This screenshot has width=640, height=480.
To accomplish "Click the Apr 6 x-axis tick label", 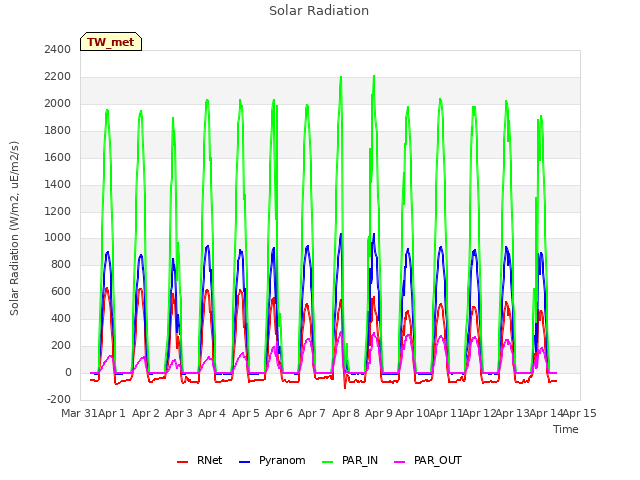I will 279,413.
